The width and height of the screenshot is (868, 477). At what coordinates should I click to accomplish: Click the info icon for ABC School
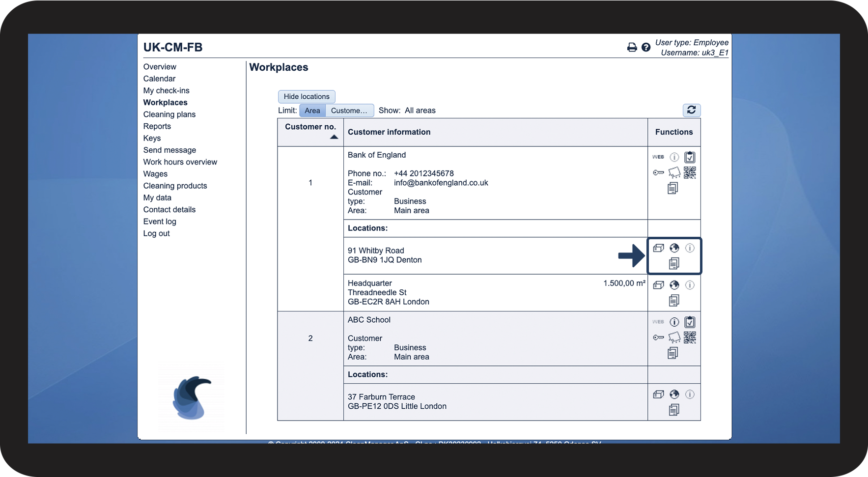(674, 322)
